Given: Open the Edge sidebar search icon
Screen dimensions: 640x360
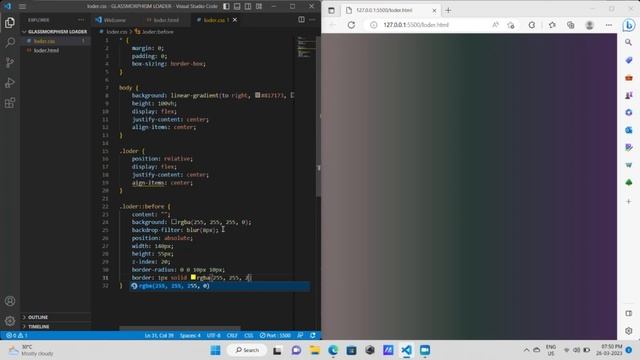Looking at the screenshot, I should [x=629, y=42].
